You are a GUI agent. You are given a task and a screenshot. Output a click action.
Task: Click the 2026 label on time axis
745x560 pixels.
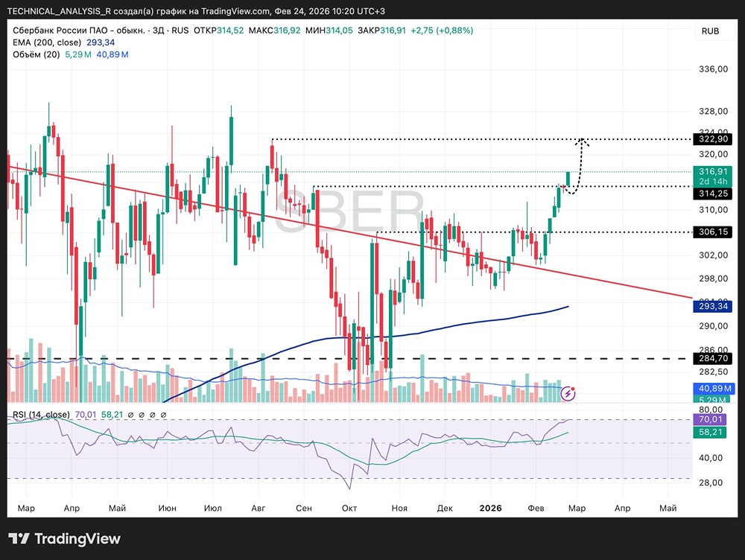pos(490,508)
